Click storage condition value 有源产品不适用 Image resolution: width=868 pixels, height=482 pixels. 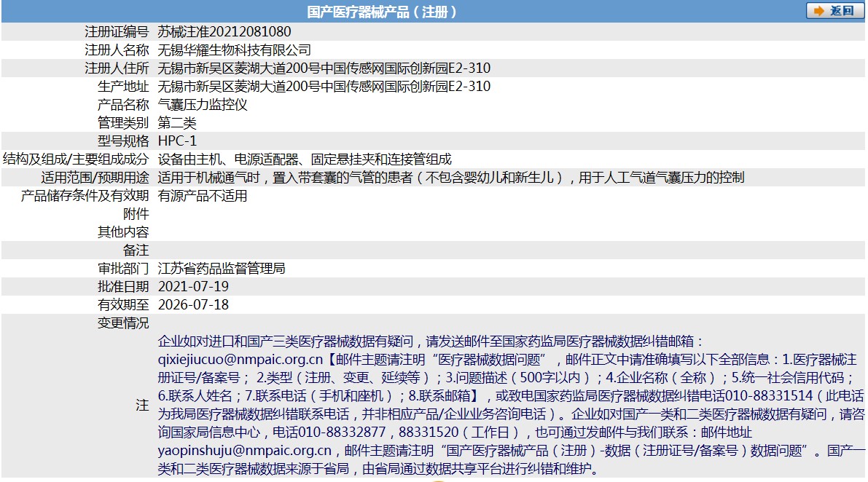(x=203, y=197)
